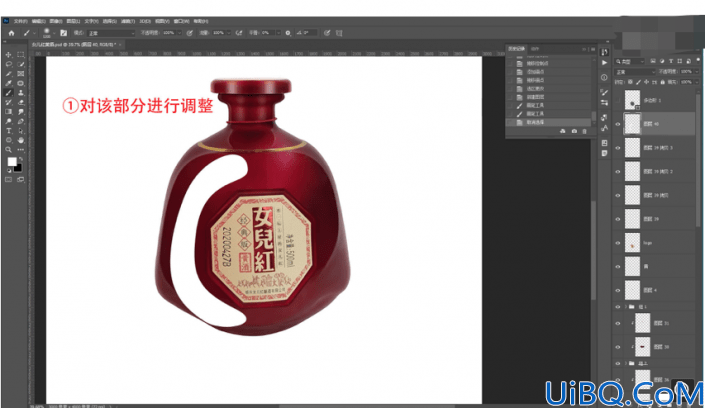705x408 pixels.
Task: Select the Pen tool
Action: click(21, 121)
